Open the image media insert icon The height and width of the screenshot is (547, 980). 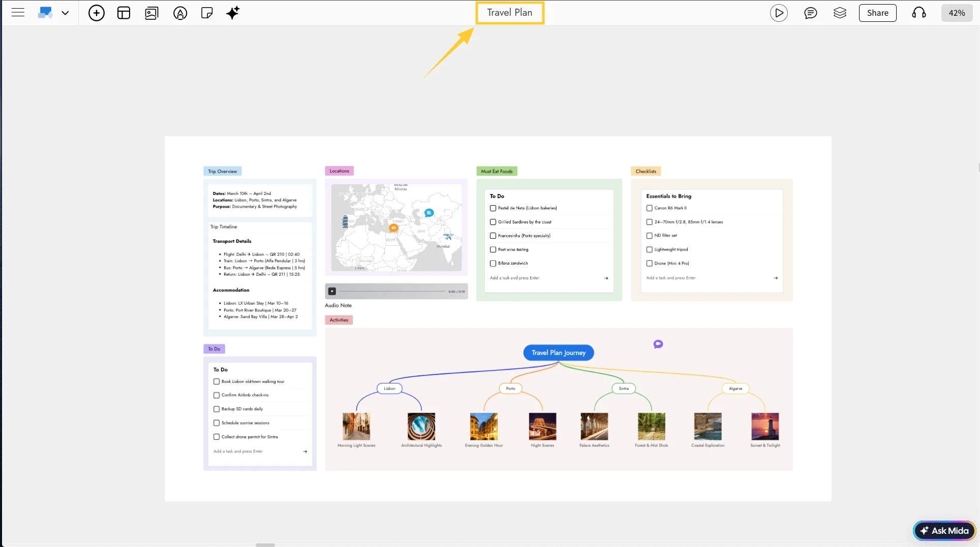(x=151, y=13)
